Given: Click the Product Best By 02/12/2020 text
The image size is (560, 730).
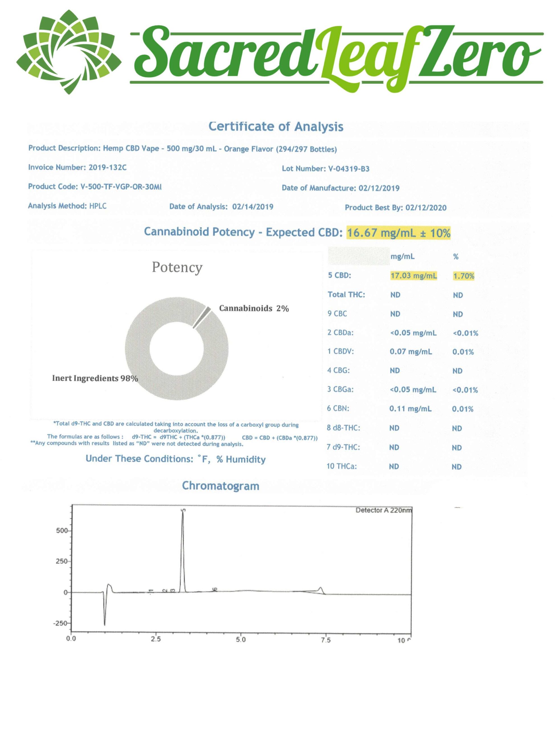Looking at the screenshot, I should pos(395,208).
